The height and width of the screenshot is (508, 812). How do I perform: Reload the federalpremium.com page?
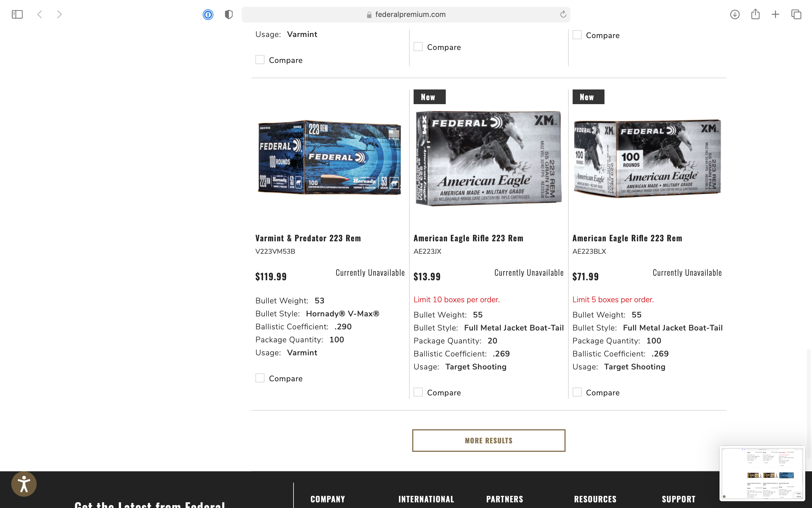point(563,14)
